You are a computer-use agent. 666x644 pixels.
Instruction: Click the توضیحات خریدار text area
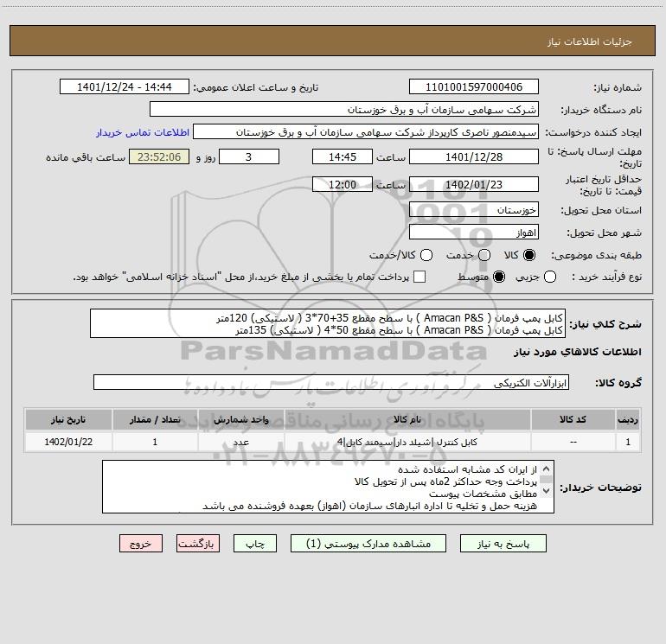click(x=328, y=487)
